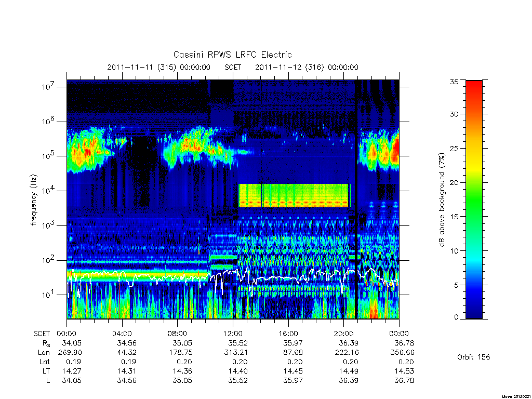Click the "frequency (Hz)" axis label
The width and height of the screenshot is (532, 399).
pyautogui.click(x=33, y=200)
